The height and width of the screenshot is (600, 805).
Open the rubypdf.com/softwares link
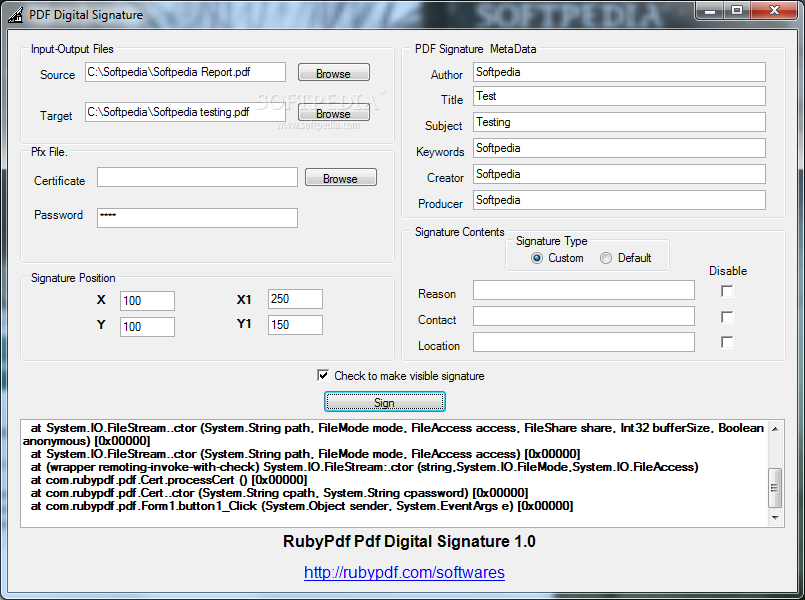[404, 572]
